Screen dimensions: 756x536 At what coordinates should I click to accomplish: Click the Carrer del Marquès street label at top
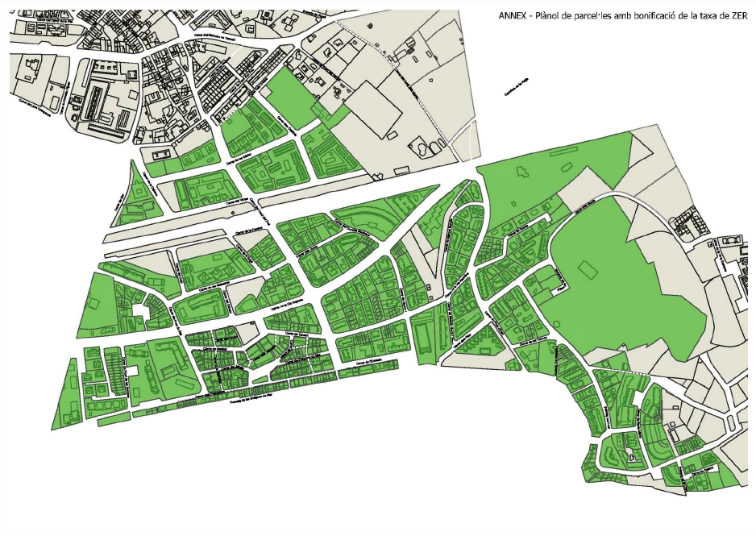tap(214, 35)
